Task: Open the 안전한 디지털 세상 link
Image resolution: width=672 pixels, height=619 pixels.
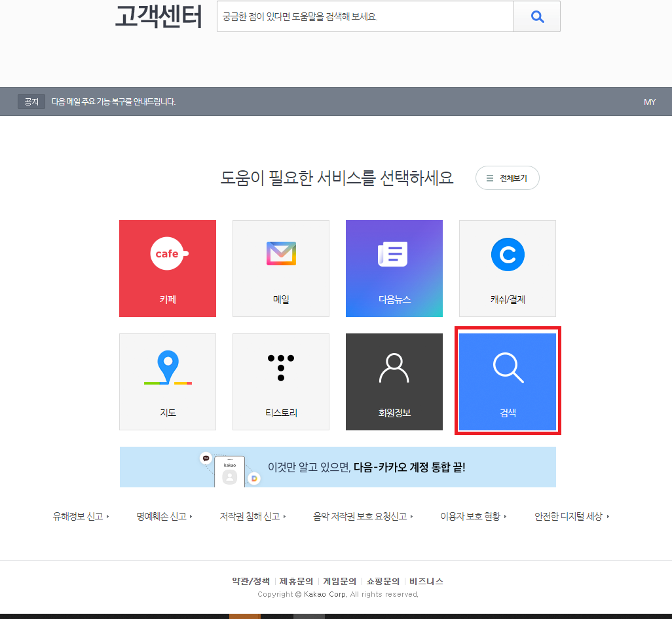Action: point(572,516)
